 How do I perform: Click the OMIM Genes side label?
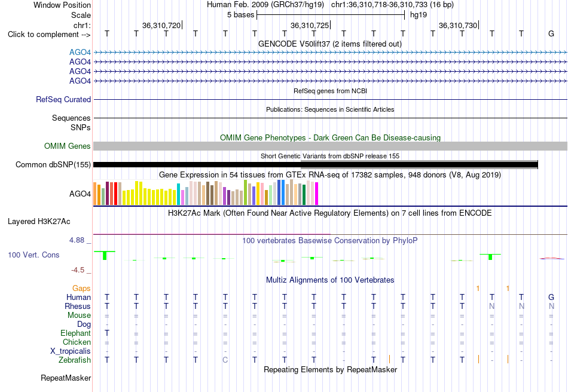68,146
